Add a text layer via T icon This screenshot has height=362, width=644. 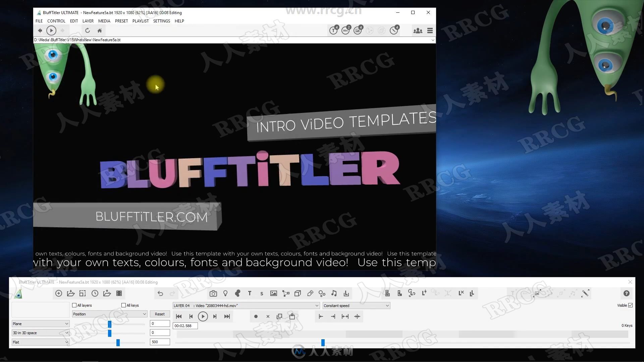(x=250, y=294)
